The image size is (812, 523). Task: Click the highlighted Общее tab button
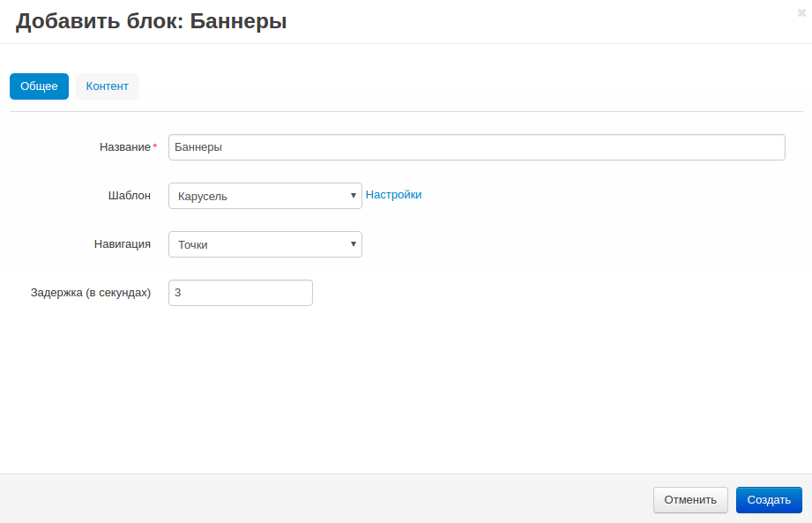pos(38,86)
